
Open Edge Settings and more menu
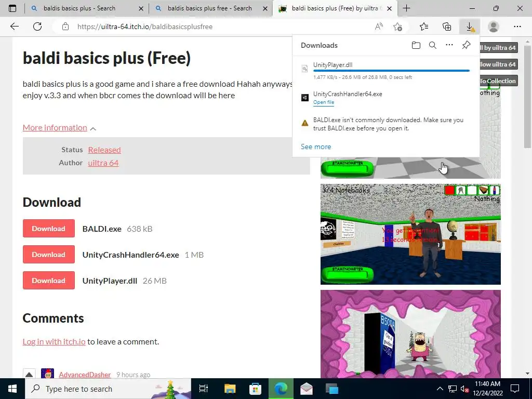click(x=517, y=26)
